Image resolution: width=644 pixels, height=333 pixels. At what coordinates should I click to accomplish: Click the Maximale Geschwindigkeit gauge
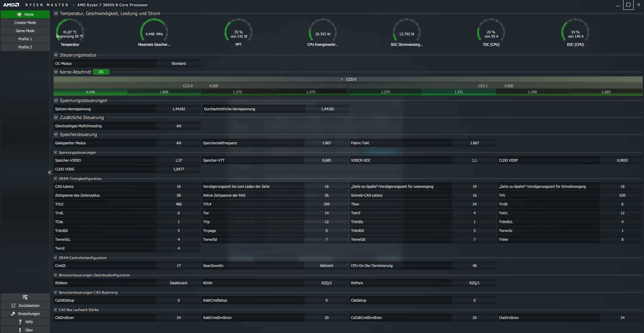[x=154, y=33]
